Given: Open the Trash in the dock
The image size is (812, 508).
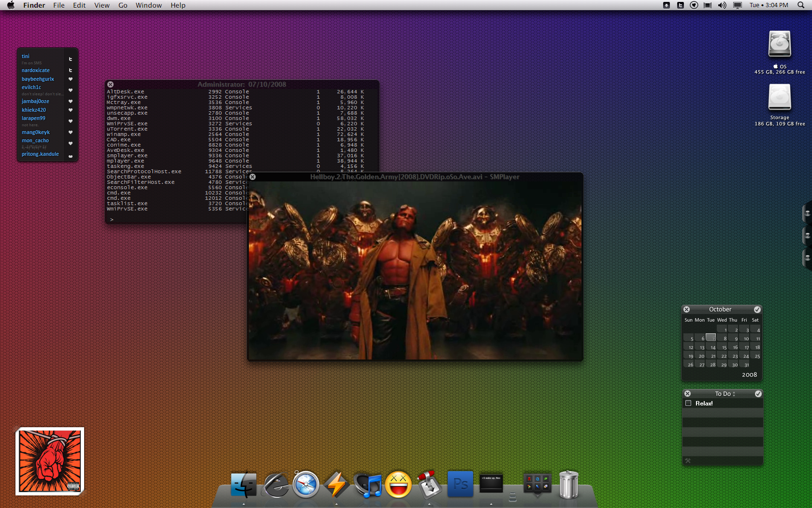Looking at the screenshot, I should (x=569, y=485).
